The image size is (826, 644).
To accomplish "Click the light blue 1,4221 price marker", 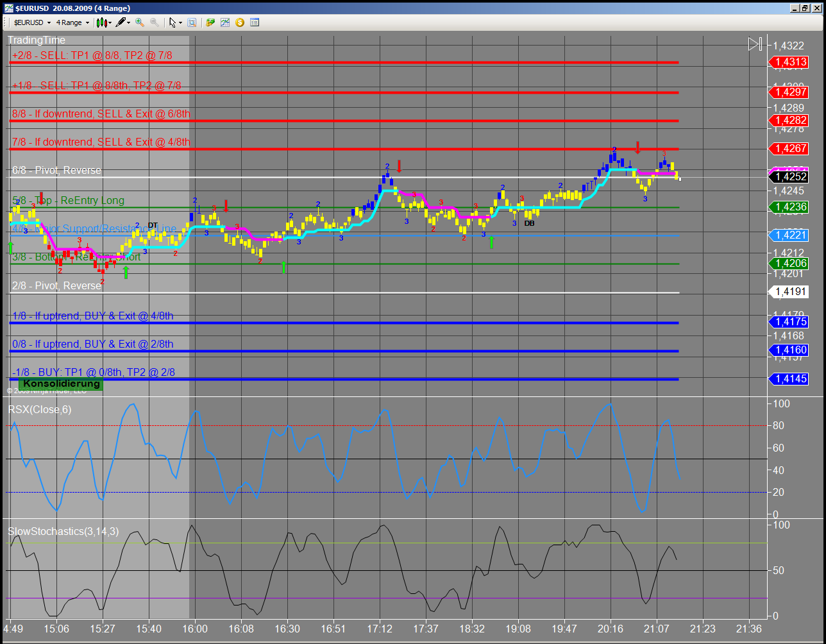I will click(x=788, y=235).
